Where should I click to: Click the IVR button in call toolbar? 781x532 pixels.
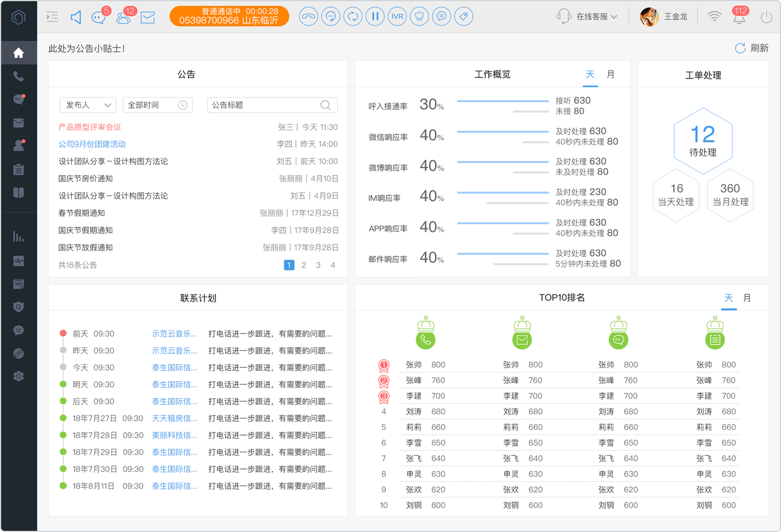[x=397, y=16]
